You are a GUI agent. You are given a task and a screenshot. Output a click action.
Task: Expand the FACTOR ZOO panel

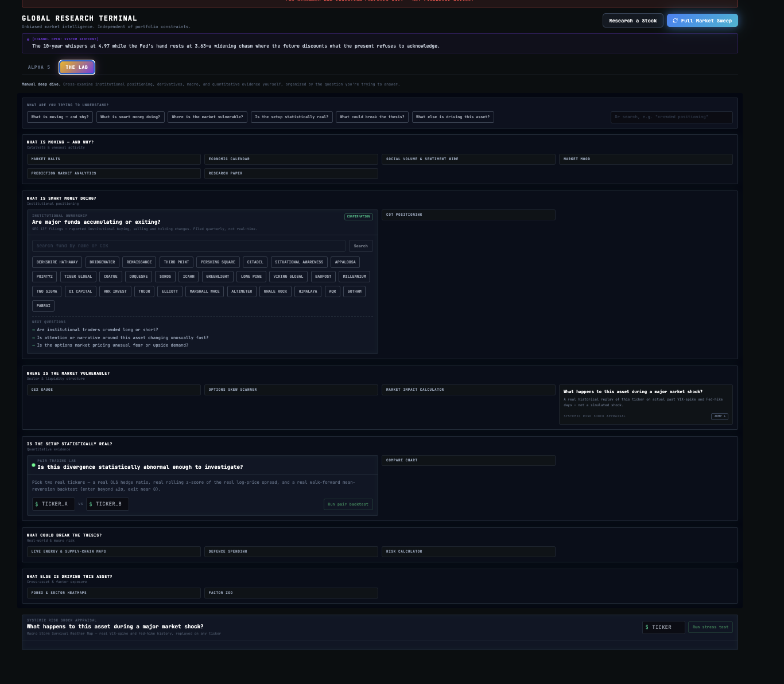pyautogui.click(x=291, y=593)
